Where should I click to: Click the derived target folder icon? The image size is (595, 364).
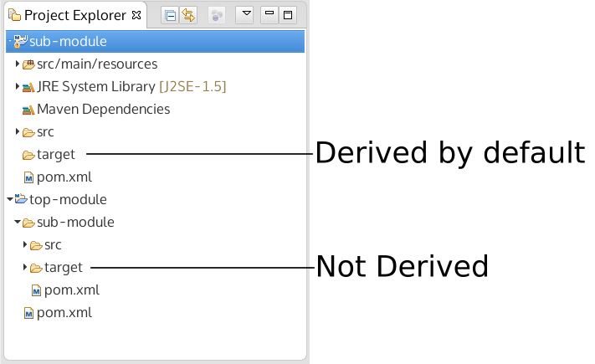(28, 155)
